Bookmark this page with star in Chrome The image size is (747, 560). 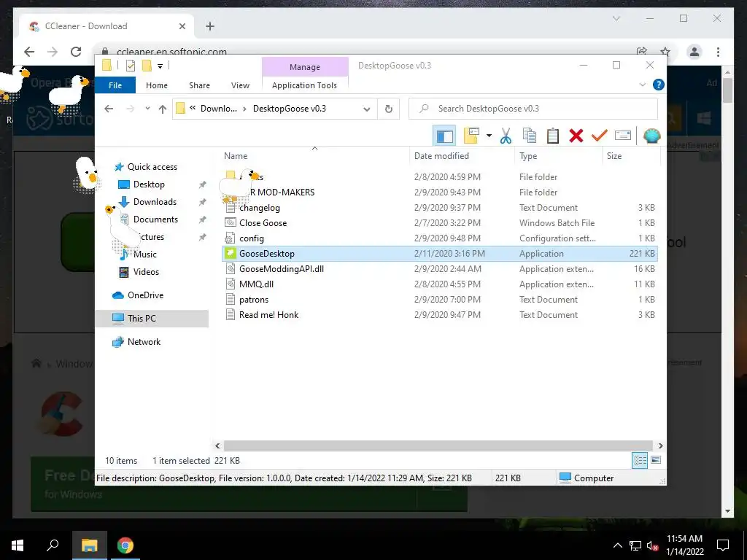[665, 52]
